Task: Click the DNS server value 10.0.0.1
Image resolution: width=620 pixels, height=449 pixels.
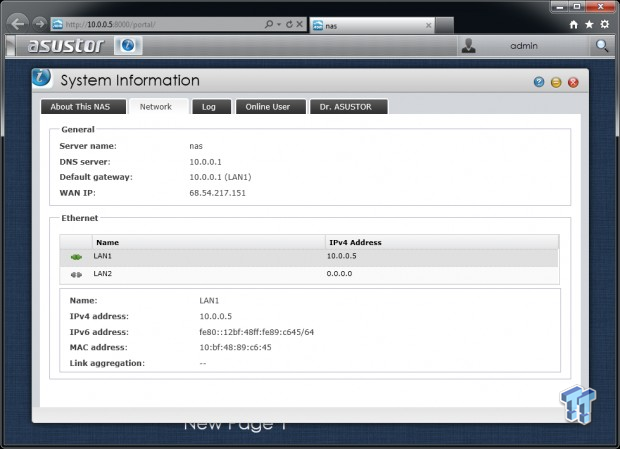Action: [x=205, y=162]
